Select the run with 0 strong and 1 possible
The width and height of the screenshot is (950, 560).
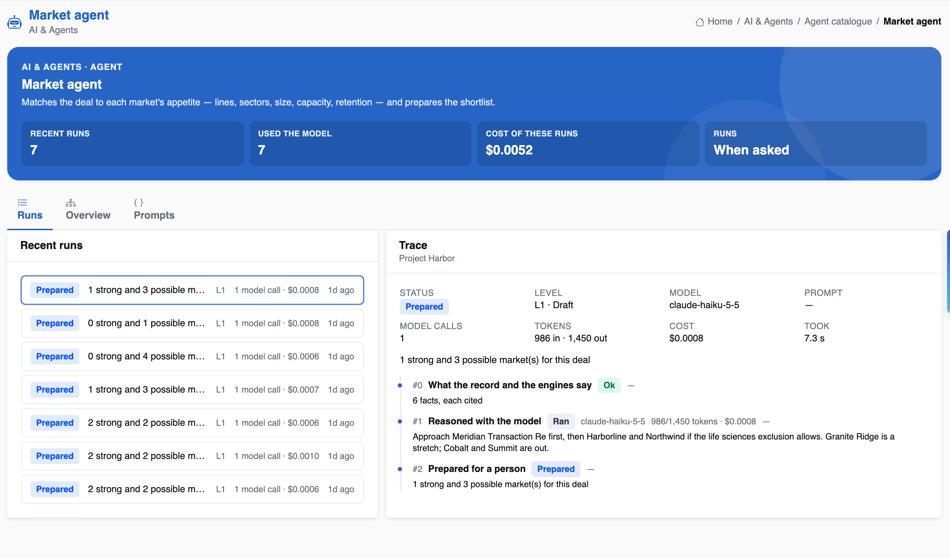click(192, 323)
